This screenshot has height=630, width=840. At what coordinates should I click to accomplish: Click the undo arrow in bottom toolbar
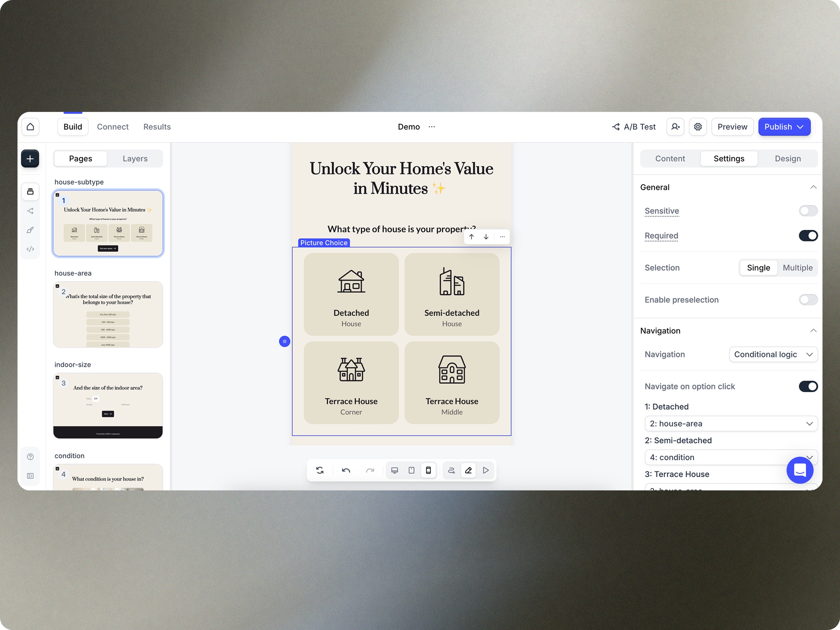346,470
